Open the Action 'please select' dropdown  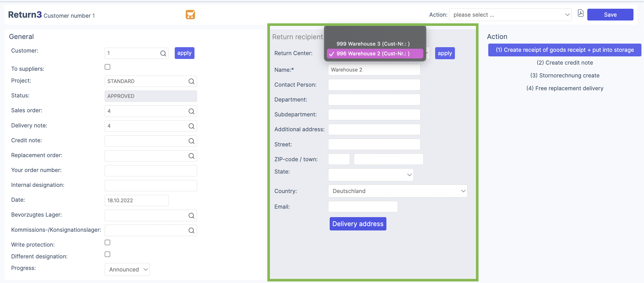[x=510, y=15]
